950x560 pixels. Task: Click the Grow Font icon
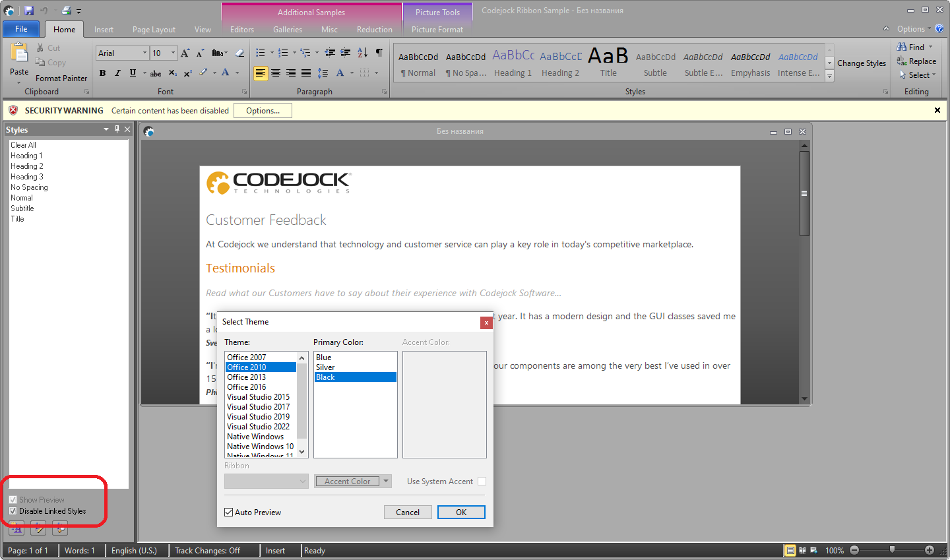(185, 53)
